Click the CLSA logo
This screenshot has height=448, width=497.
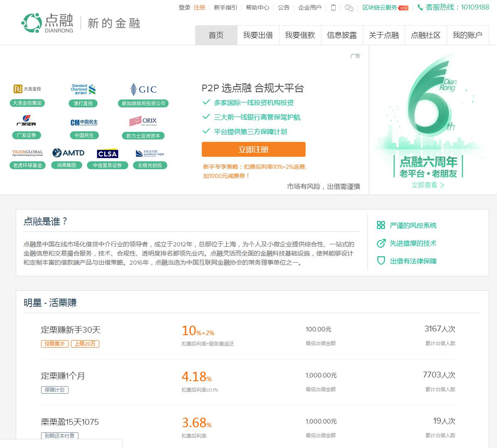click(x=108, y=153)
